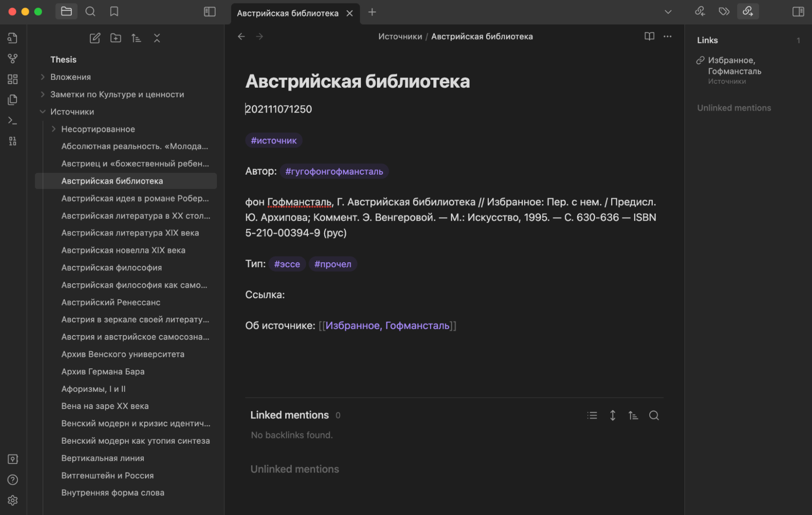This screenshot has height=515, width=812.
Task: Open quick switcher in the ribbon
Action: pyautogui.click(x=12, y=38)
